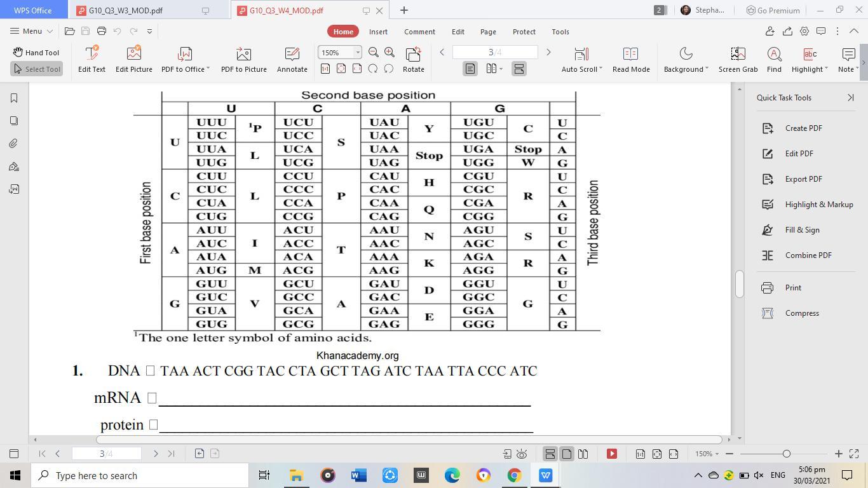Click the vertical scrollbar thumb
The width and height of the screenshot is (868, 488).
(x=739, y=284)
